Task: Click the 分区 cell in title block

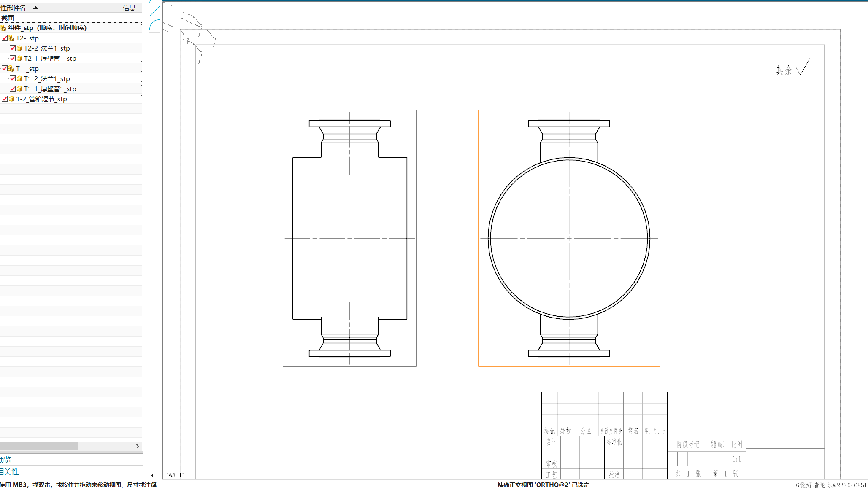Action: [585, 431]
